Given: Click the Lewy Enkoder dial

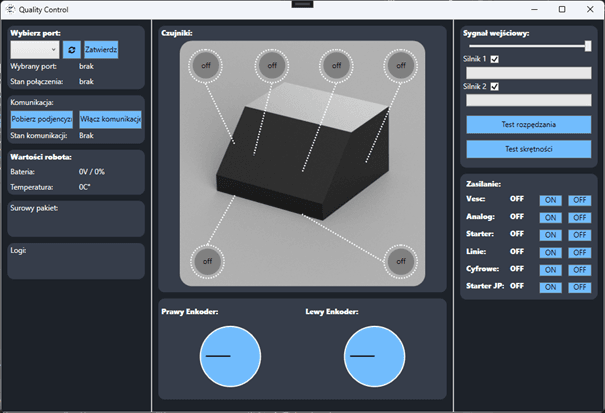Looking at the screenshot, I should [x=374, y=355].
